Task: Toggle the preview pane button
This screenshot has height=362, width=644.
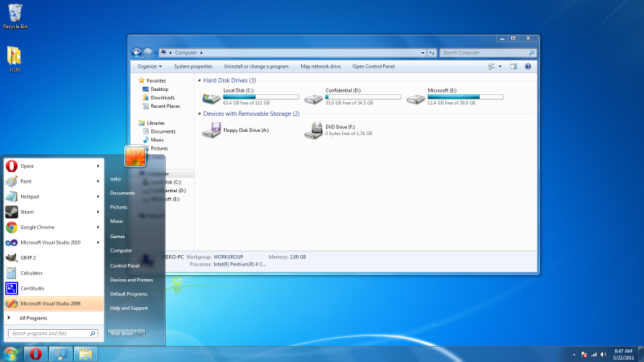Action: pos(513,66)
